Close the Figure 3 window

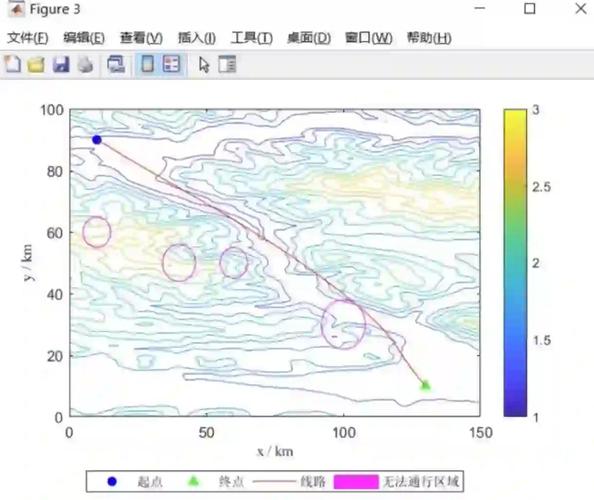pyautogui.click(x=581, y=8)
